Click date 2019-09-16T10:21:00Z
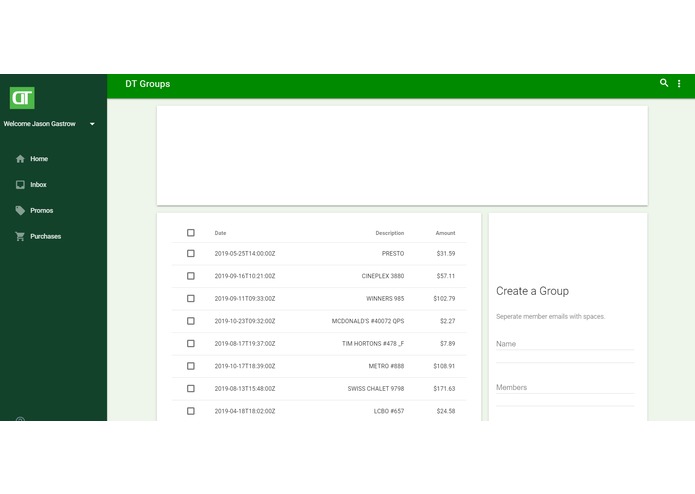The height and width of the screenshot is (494, 695). (245, 276)
